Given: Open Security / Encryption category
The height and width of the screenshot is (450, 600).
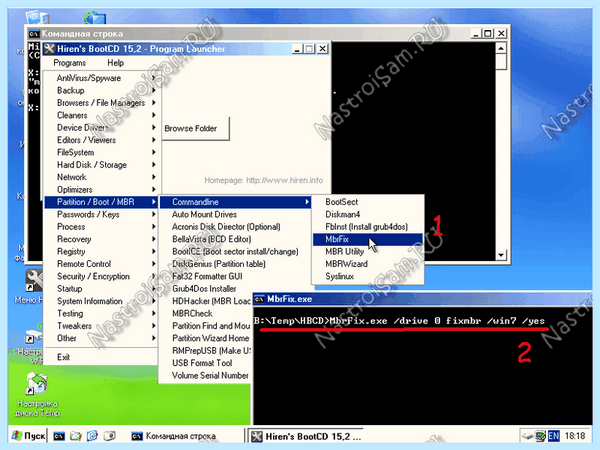Looking at the screenshot, I should pyautogui.click(x=101, y=276).
